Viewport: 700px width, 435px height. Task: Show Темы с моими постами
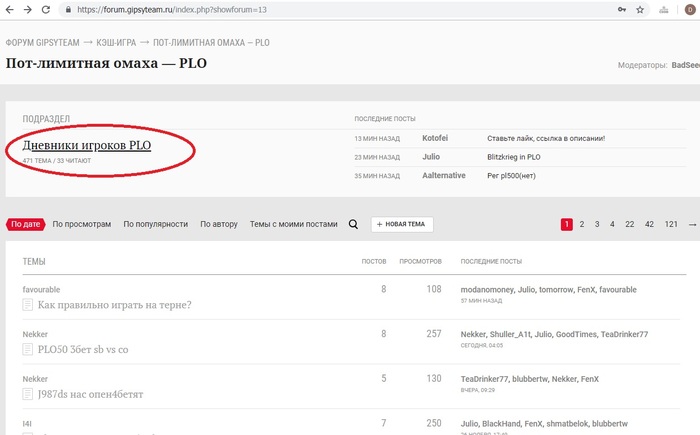coord(293,224)
